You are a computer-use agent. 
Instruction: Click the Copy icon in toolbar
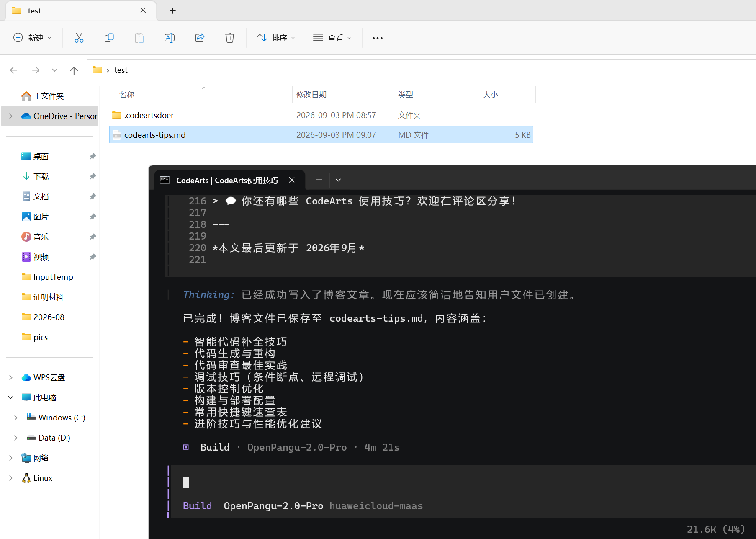coord(109,38)
